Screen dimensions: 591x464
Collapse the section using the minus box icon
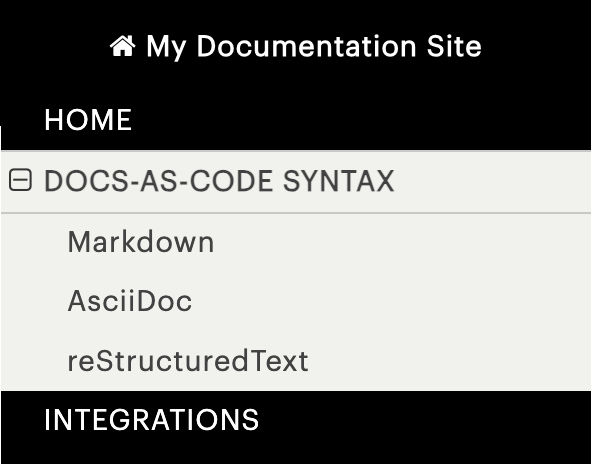20,180
